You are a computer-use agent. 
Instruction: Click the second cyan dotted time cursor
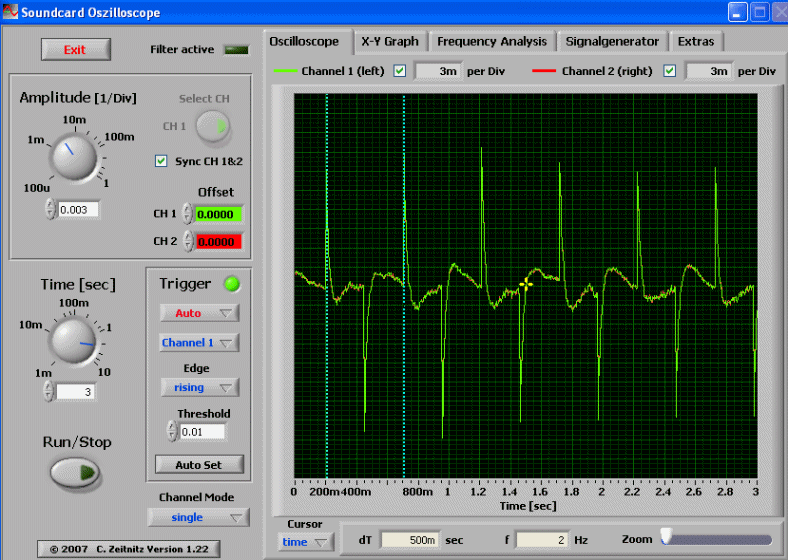pyautogui.click(x=404, y=286)
